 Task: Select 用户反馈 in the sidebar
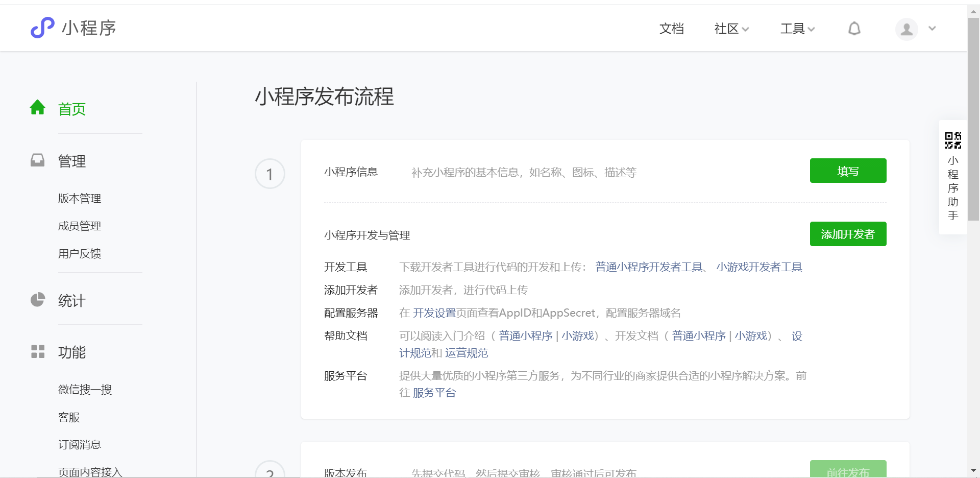80,253
